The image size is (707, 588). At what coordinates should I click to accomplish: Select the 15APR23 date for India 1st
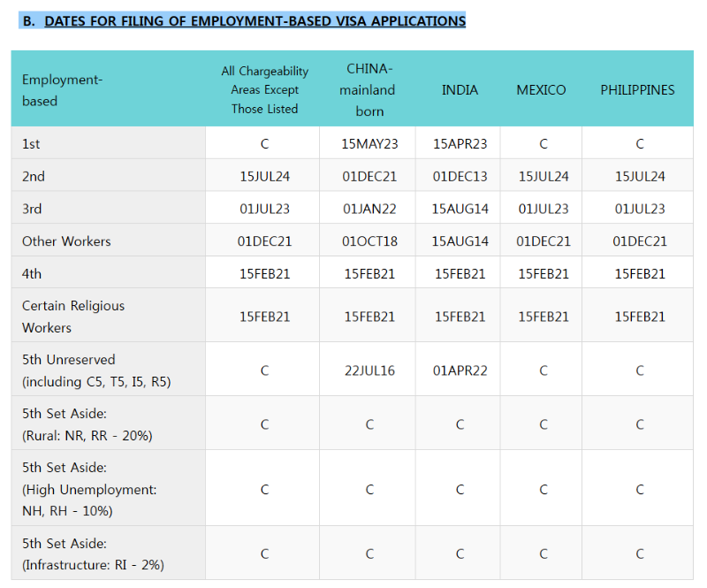(460, 143)
